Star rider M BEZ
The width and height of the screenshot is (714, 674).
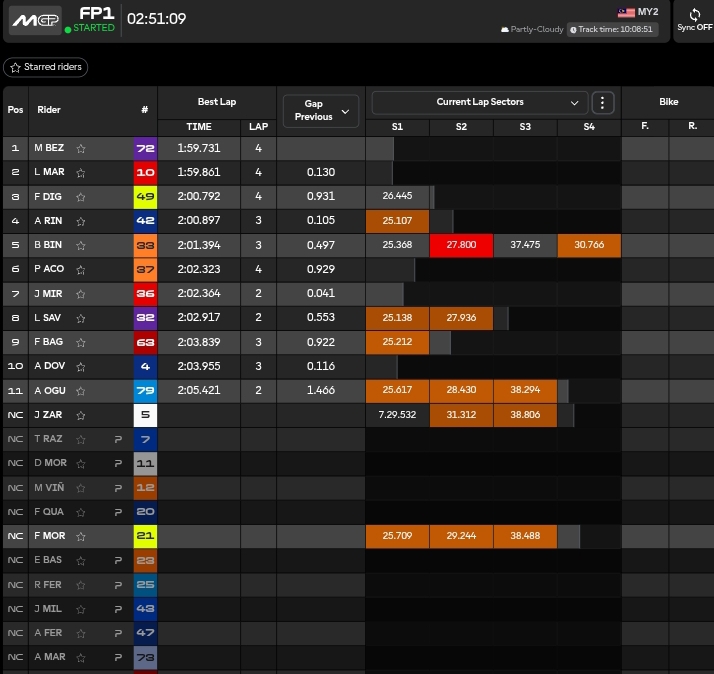[x=81, y=148]
